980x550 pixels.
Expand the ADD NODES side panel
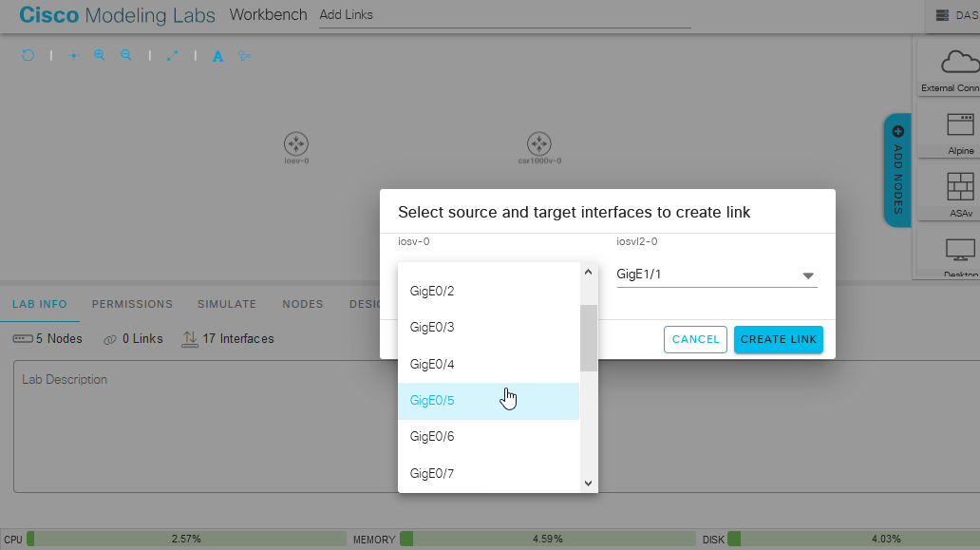pos(897,170)
